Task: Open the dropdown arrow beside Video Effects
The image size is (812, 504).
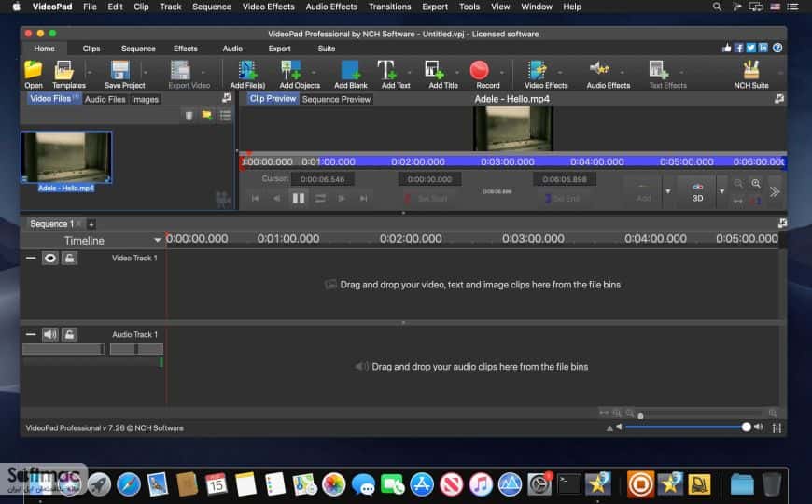Action: [560, 73]
